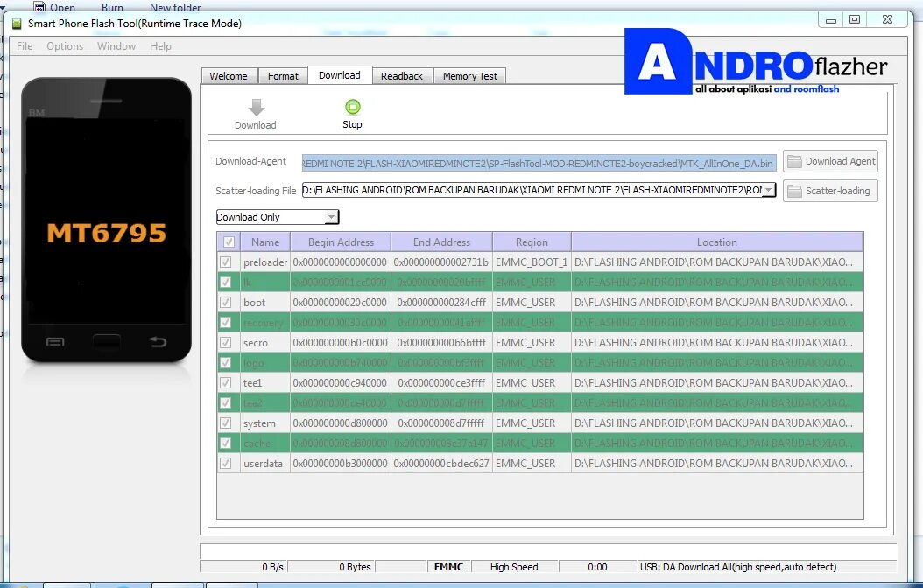Open the Window menu
923x588 pixels.
(x=116, y=45)
